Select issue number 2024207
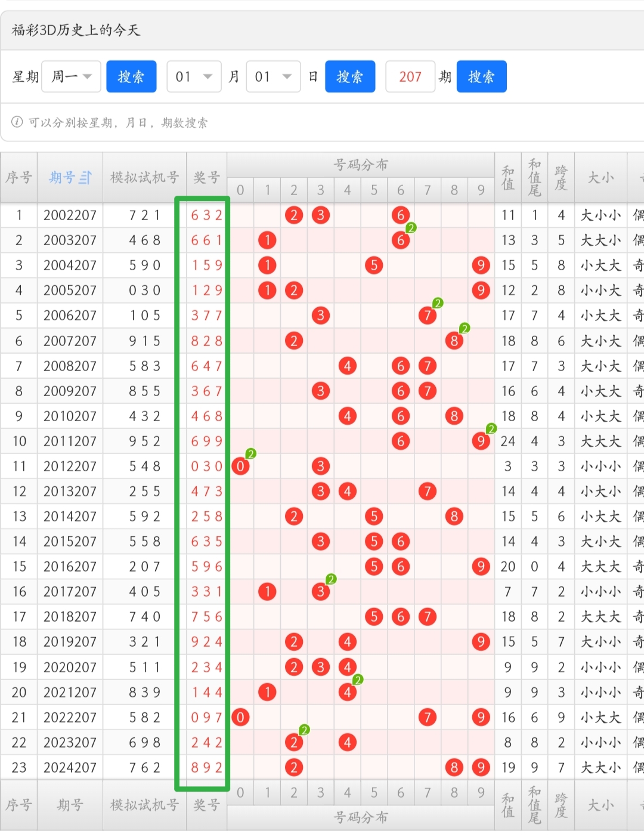Viewport: 644px width, 837px height. (x=70, y=768)
